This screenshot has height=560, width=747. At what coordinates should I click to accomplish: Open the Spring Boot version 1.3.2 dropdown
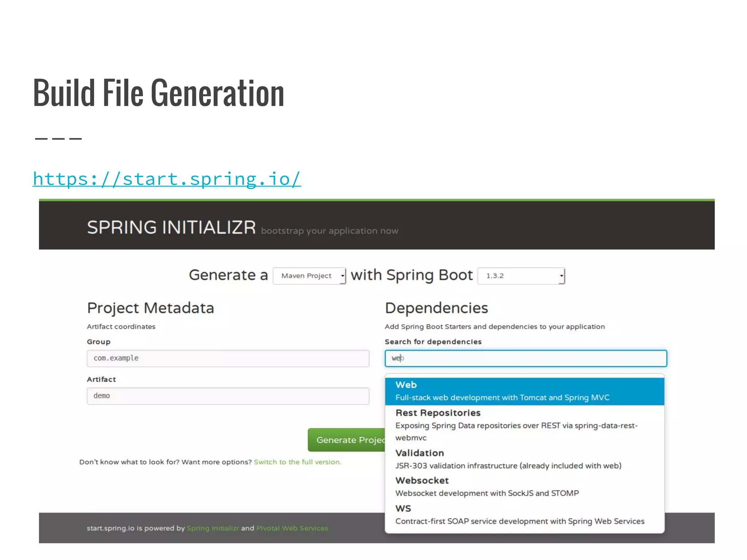(x=520, y=276)
